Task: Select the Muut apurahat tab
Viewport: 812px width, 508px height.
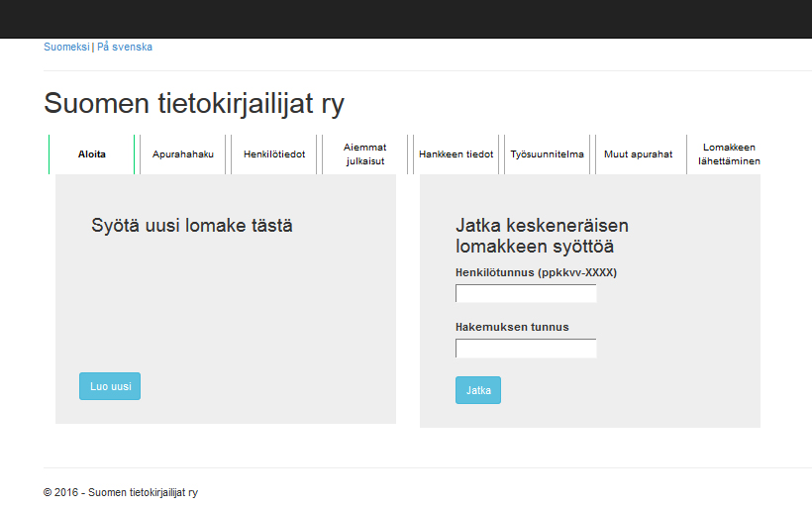Action: tap(639, 154)
